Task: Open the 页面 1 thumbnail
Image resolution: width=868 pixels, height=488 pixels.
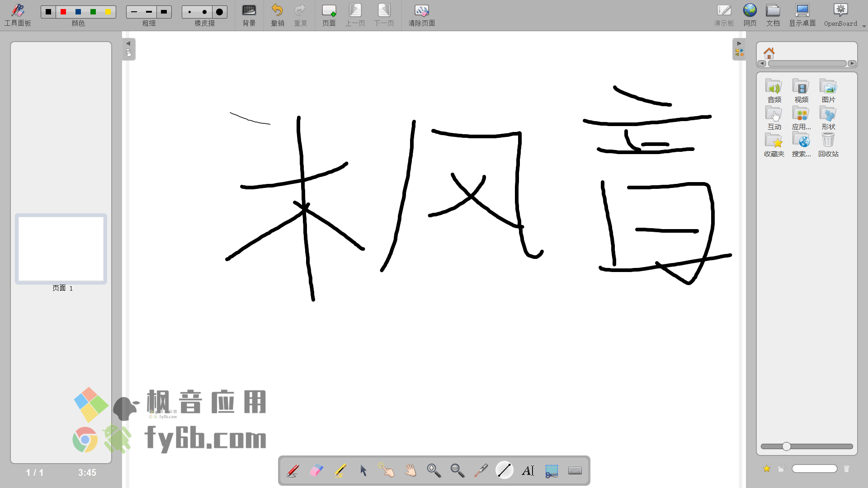Action: tap(61, 249)
